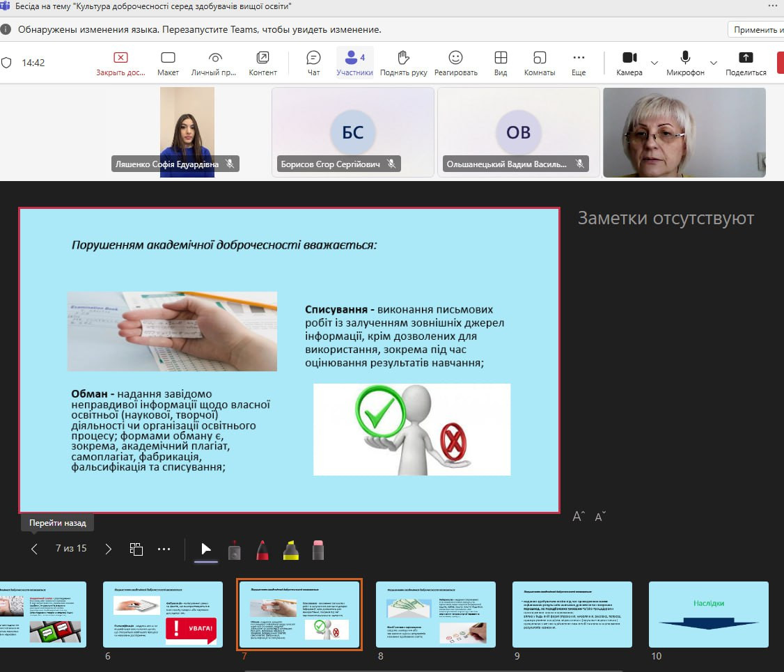This screenshot has width=784, height=672.
Task: Open the Реагировать reactions menu
Action: click(455, 62)
